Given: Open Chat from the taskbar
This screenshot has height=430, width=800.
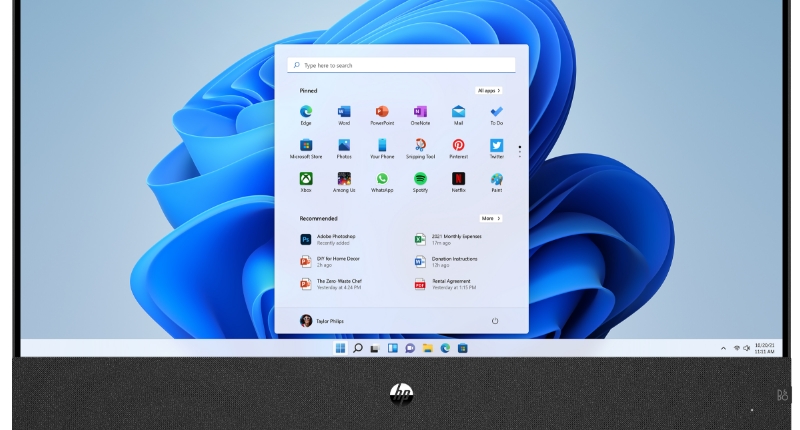Looking at the screenshot, I should click(x=410, y=348).
